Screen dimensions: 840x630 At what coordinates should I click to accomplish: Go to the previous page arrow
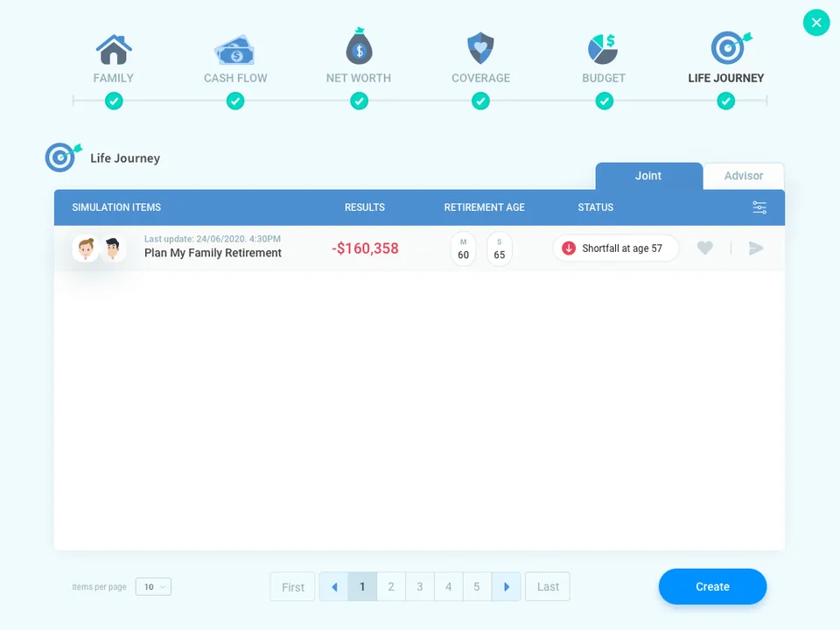pos(333,586)
